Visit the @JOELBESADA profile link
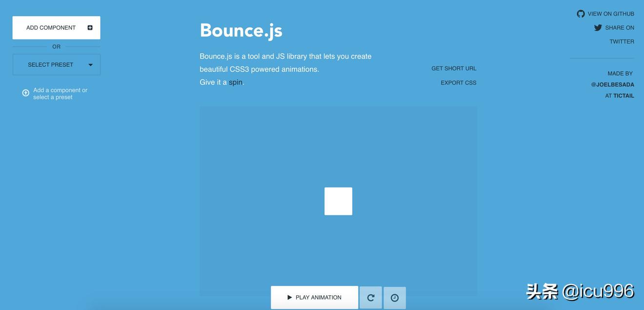The image size is (644, 310). [612, 84]
